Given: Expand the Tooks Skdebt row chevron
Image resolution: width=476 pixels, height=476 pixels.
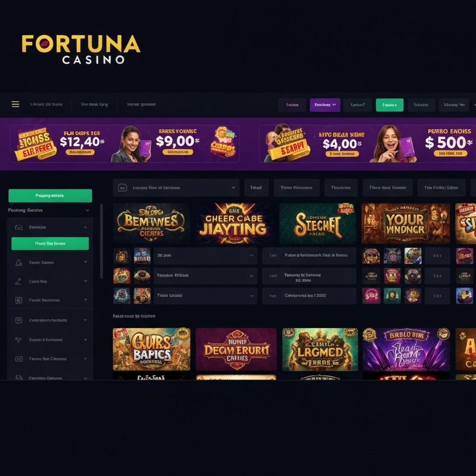Looking at the screenshot, I should click(x=251, y=296).
